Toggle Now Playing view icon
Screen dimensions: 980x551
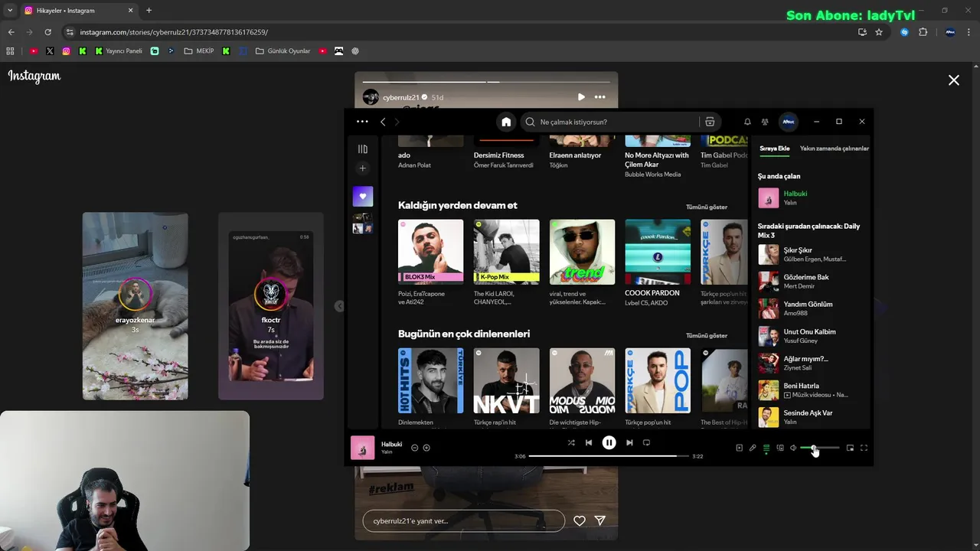point(739,448)
